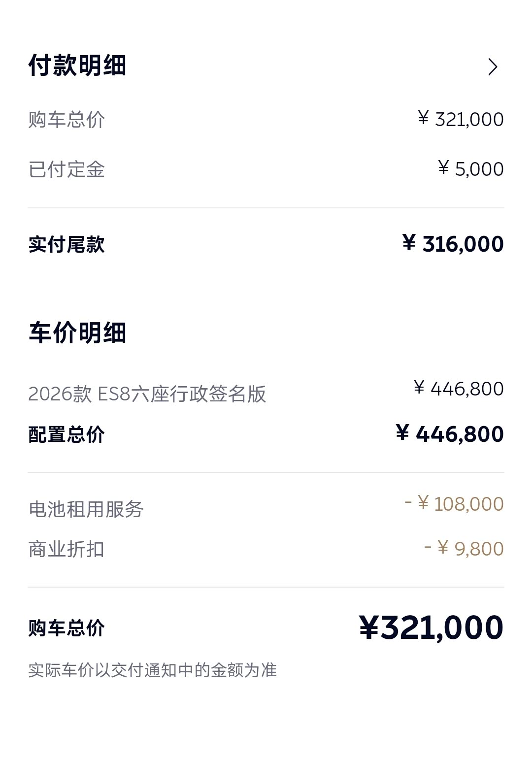Expand payment details with the chevron arrow
Image resolution: width=532 pixels, height=759 pixels.
click(x=493, y=67)
